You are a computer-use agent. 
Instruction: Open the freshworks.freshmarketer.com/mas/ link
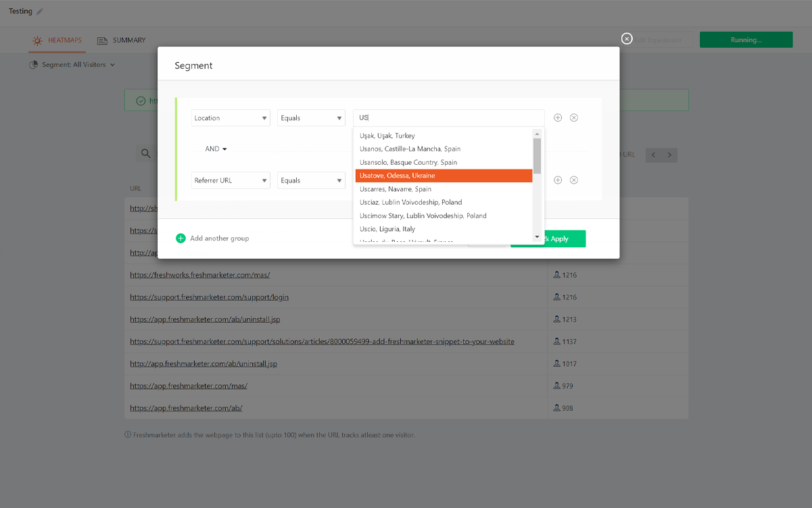click(x=199, y=275)
